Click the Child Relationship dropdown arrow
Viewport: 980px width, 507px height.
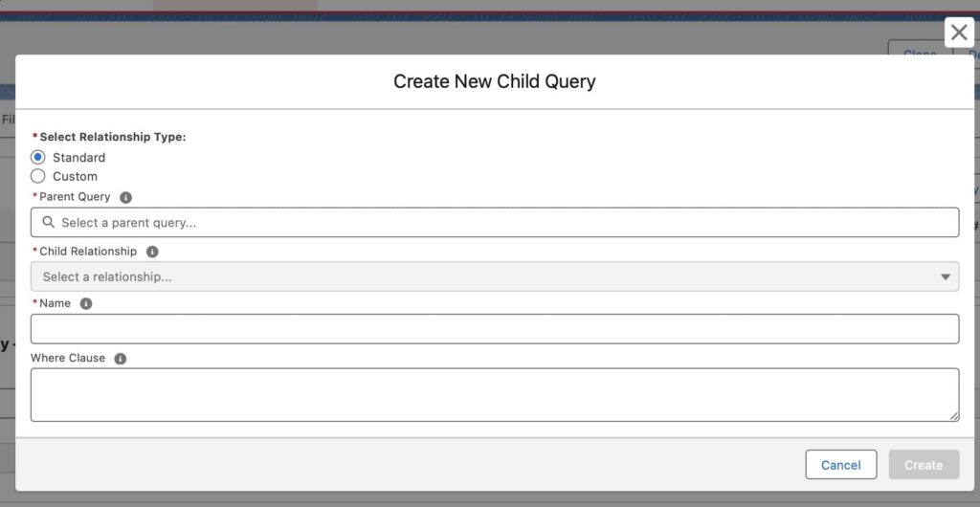pos(946,276)
